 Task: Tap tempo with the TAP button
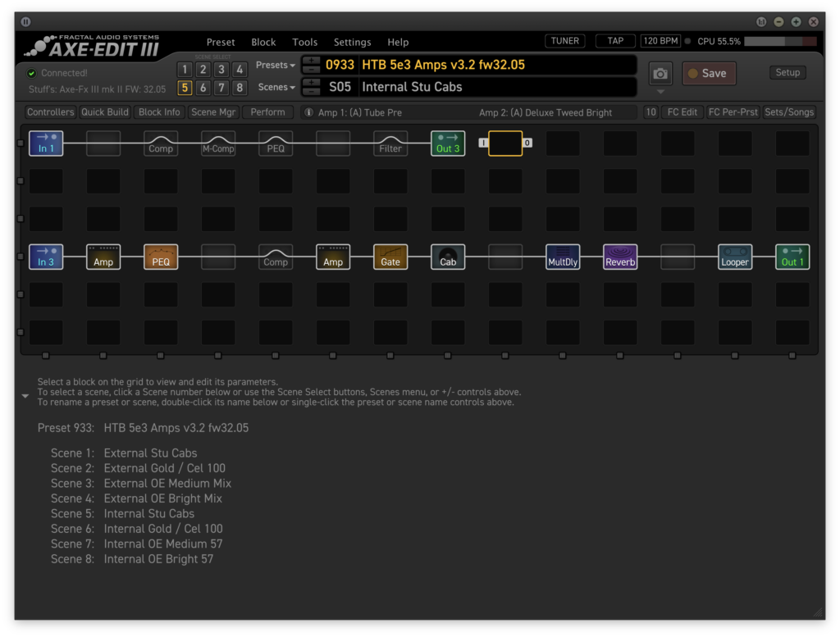point(615,41)
